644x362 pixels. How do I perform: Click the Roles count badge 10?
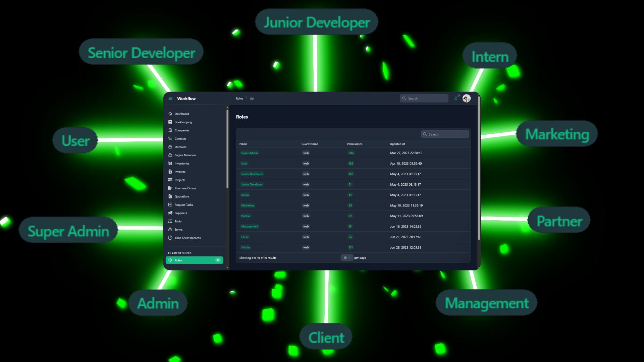point(218,260)
